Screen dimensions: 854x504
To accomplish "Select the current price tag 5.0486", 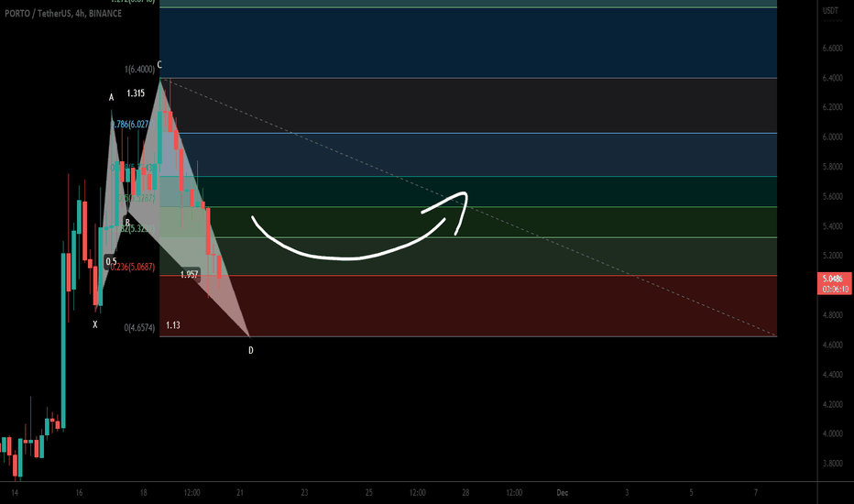I will click(x=833, y=279).
